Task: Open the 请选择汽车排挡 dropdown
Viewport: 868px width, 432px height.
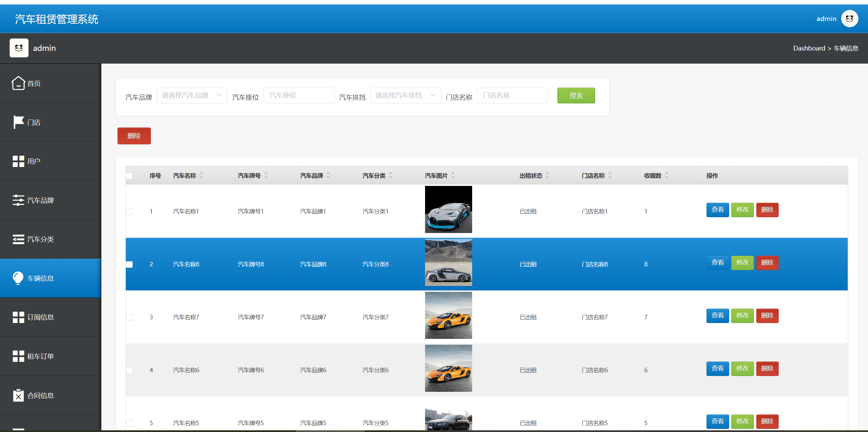Action: point(405,96)
